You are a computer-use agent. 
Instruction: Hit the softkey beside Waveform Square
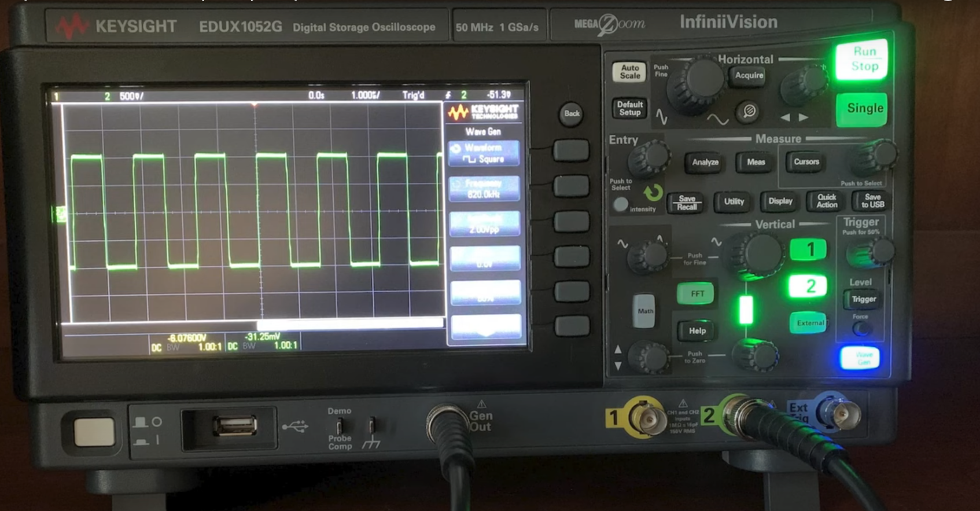click(571, 150)
